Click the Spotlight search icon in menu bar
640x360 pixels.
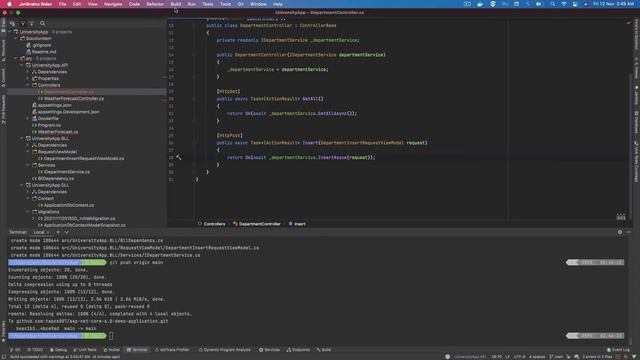tap(553, 4)
